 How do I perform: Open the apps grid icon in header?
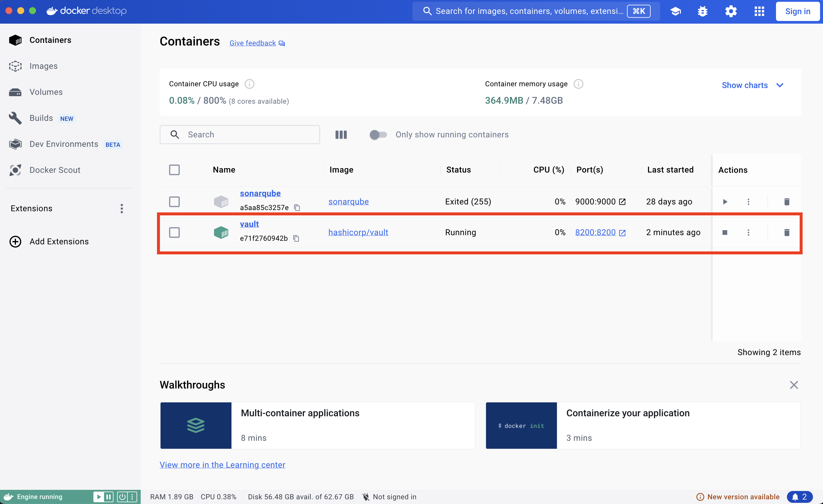pos(759,11)
